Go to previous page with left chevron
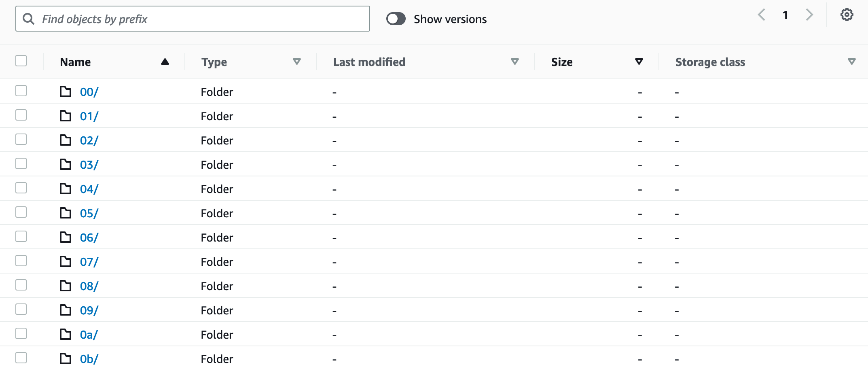The image size is (868, 369). (x=761, y=15)
